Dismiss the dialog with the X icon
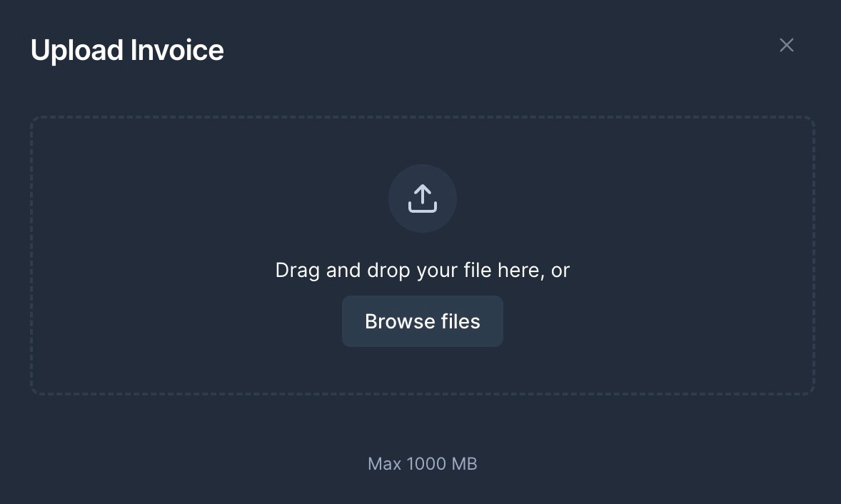 (x=786, y=45)
